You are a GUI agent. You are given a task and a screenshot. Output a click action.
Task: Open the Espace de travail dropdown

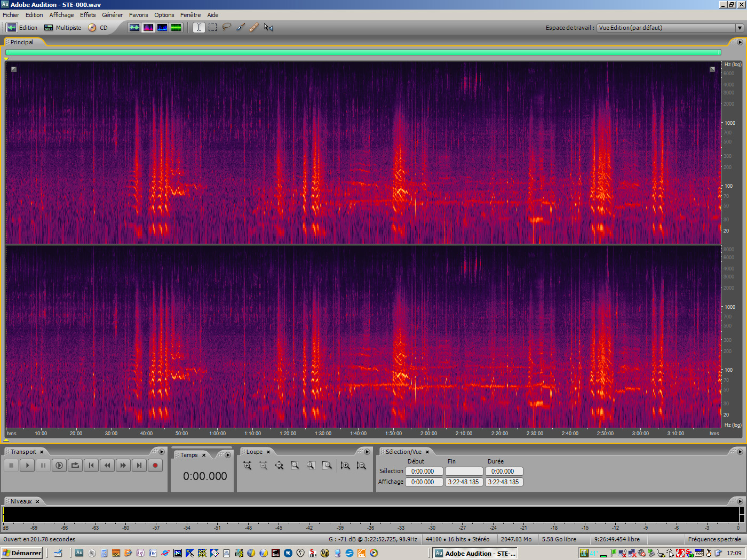(x=739, y=28)
